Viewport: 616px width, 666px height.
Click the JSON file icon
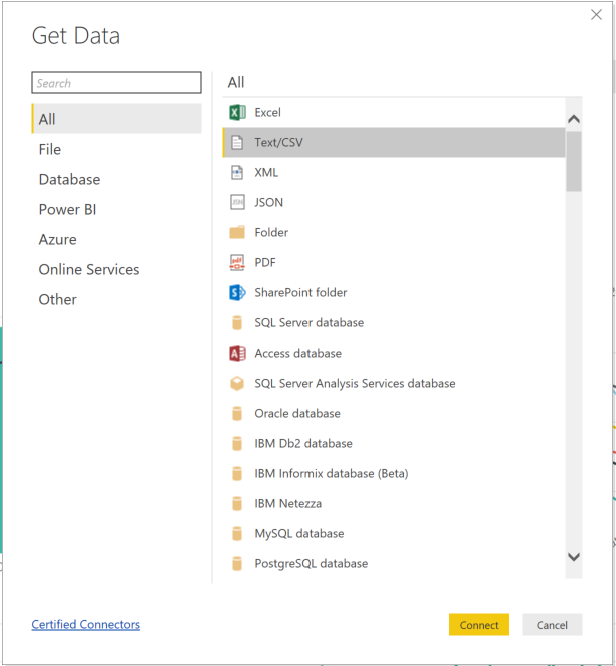tap(237, 202)
